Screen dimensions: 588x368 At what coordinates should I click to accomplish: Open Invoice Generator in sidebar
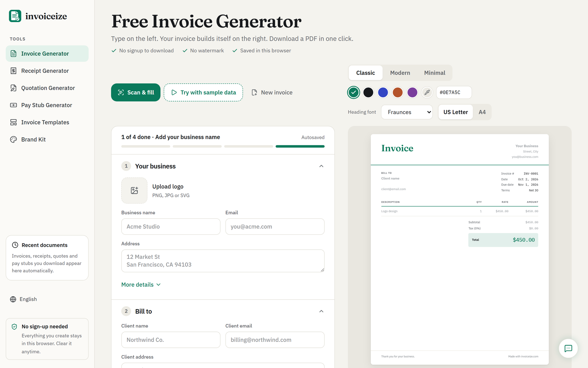47,54
